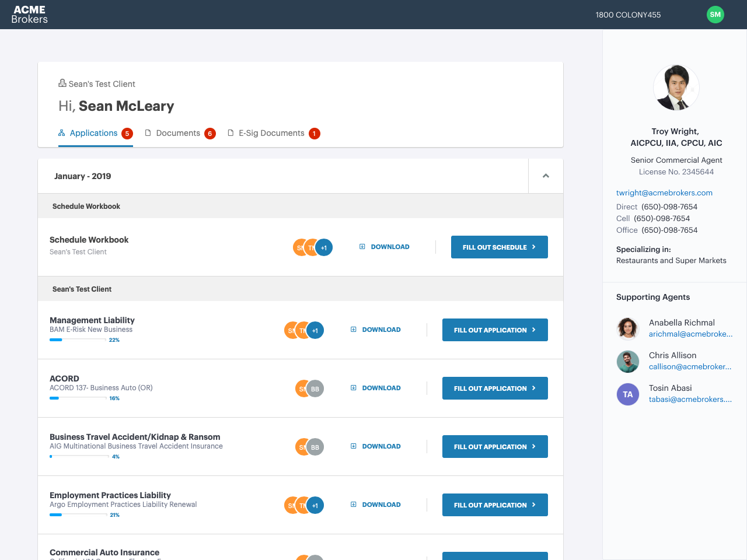This screenshot has width=747, height=560.
Task: Click Tosin Abasi's TA avatar
Action: (x=628, y=394)
